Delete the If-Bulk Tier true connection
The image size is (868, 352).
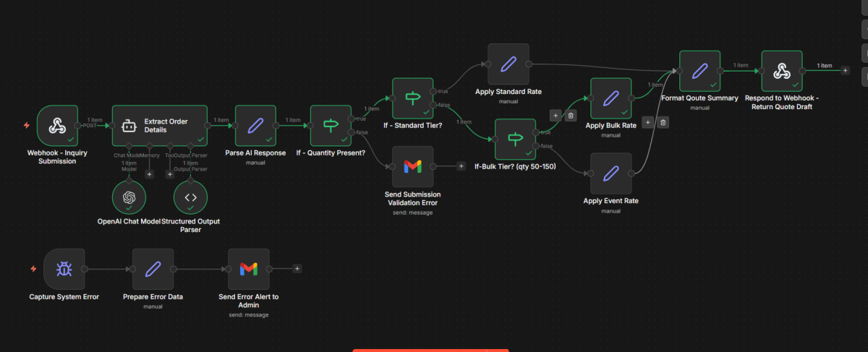click(571, 115)
